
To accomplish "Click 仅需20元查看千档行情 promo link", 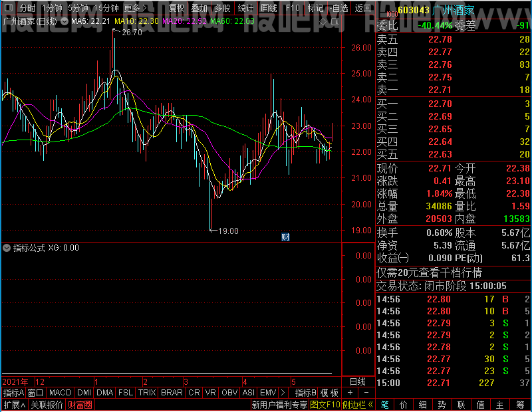I will point(430,272).
